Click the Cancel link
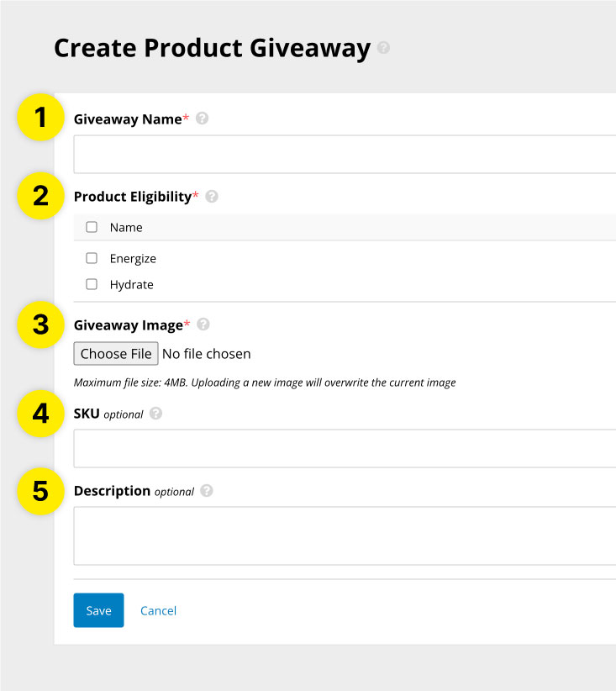 (x=158, y=611)
